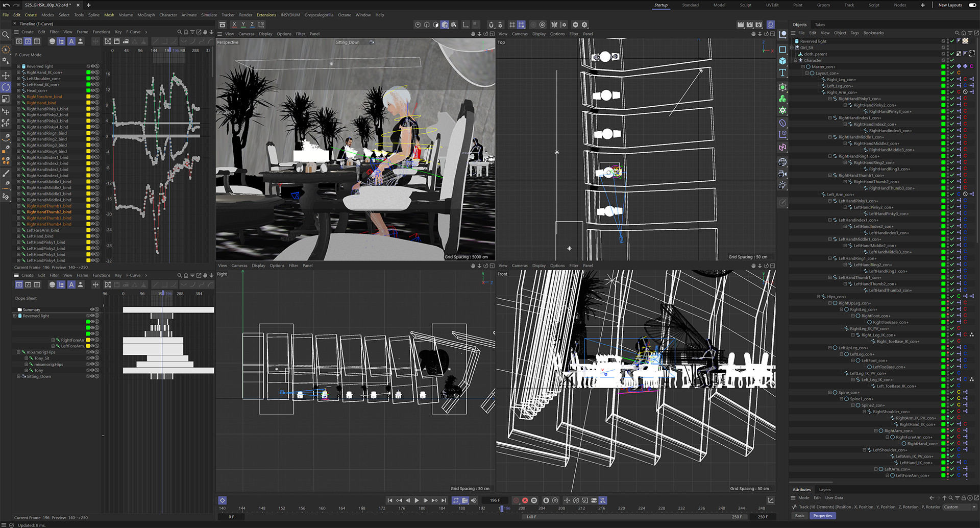Open the timeline window button near ruler
Viewport: 980px width, 528px height.
[x=771, y=500]
